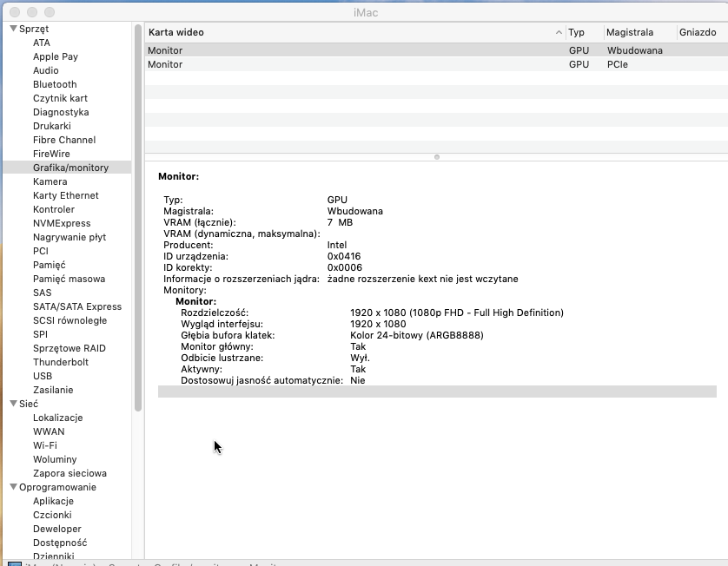Screen dimensions: 728x566
Task: Close the iMac window
Action: (x=15, y=12)
